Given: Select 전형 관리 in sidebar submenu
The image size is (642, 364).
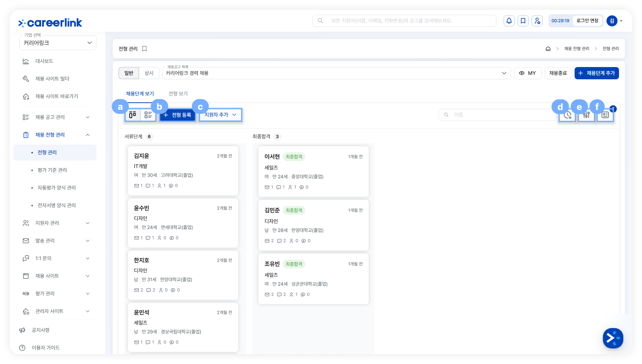Looking at the screenshot, I should [x=55, y=152].
